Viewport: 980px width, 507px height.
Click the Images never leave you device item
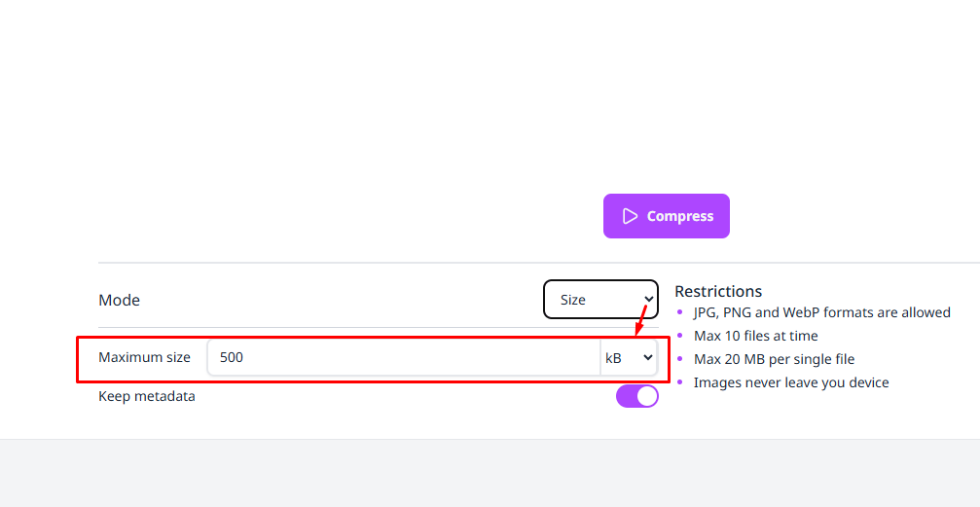point(790,382)
